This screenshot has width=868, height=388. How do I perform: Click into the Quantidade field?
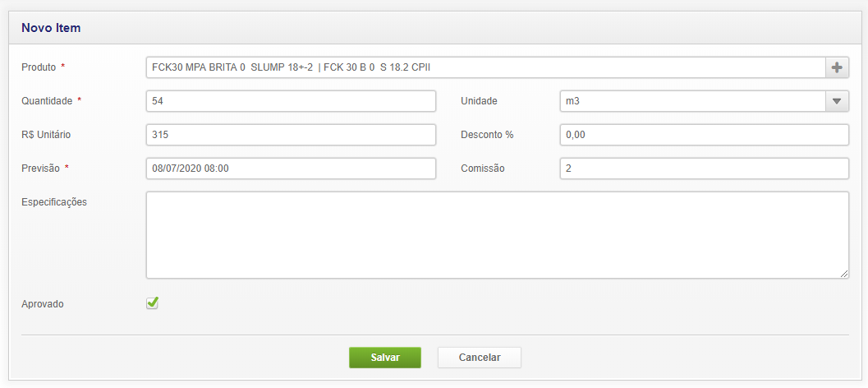pos(291,101)
